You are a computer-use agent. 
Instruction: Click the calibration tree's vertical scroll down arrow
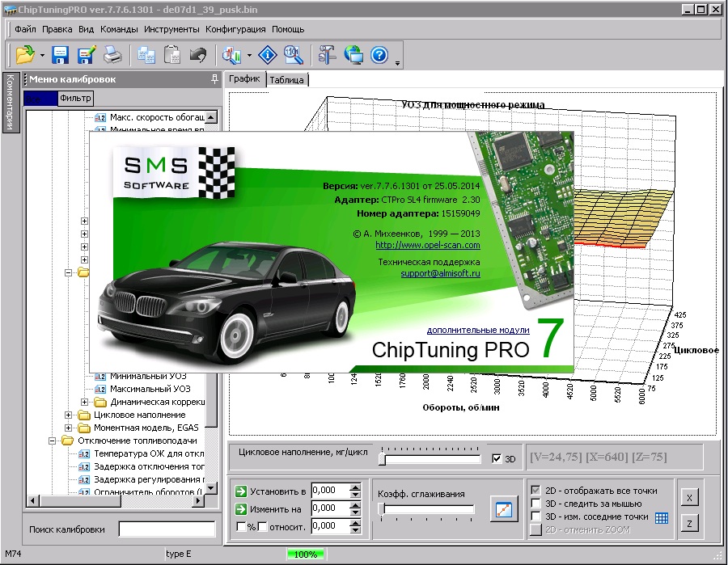click(211, 488)
